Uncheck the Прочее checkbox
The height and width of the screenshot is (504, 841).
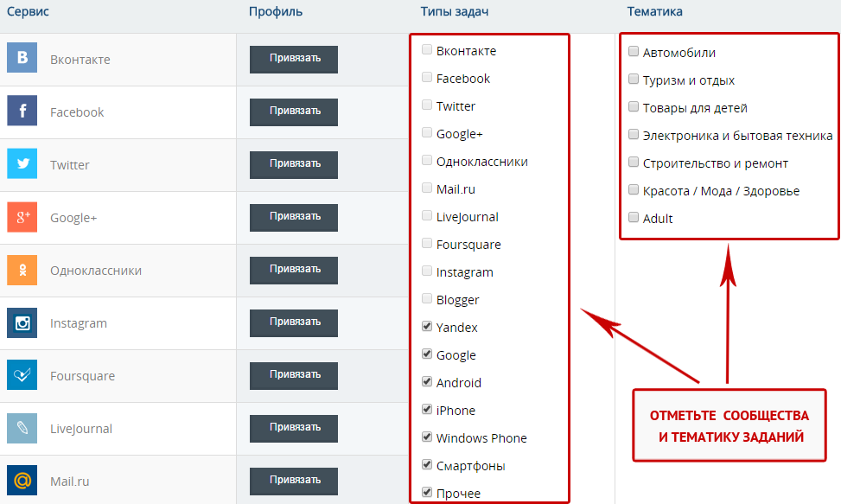coord(427,492)
